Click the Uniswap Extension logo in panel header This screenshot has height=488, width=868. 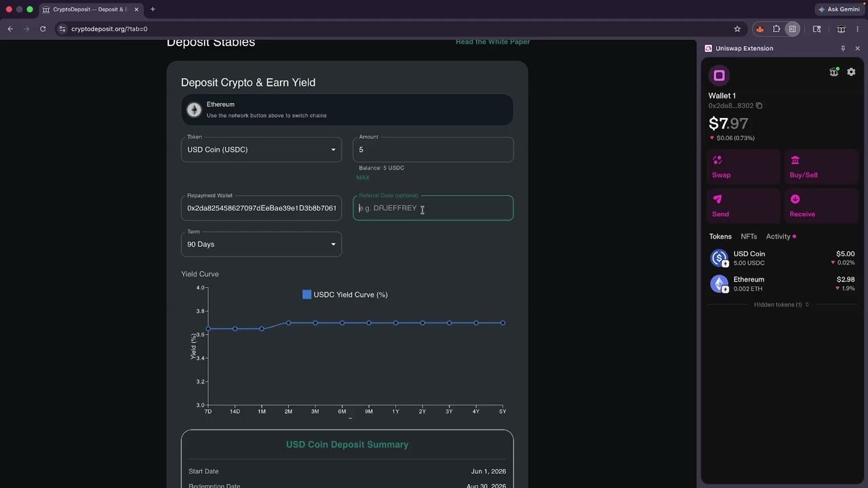coord(709,49)
